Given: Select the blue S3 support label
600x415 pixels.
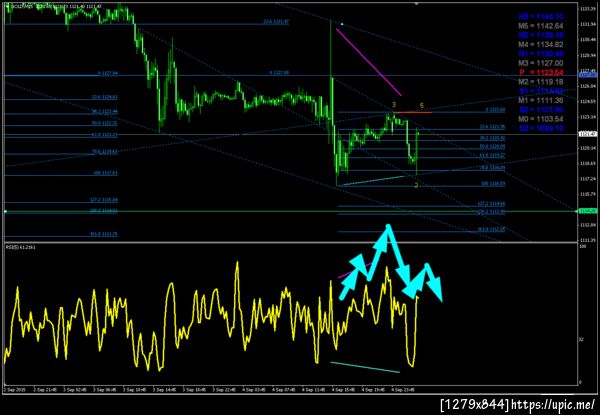Looking at the screenshot, I should point(541,129).
